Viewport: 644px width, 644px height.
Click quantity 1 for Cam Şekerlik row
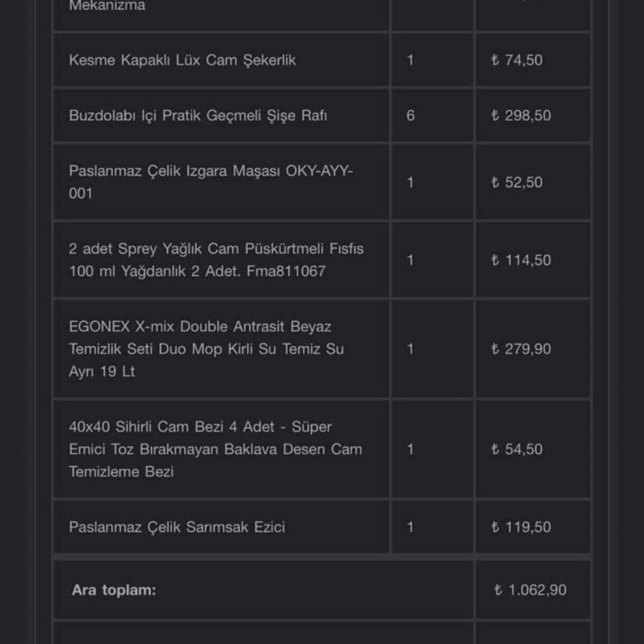pos(410,60)
